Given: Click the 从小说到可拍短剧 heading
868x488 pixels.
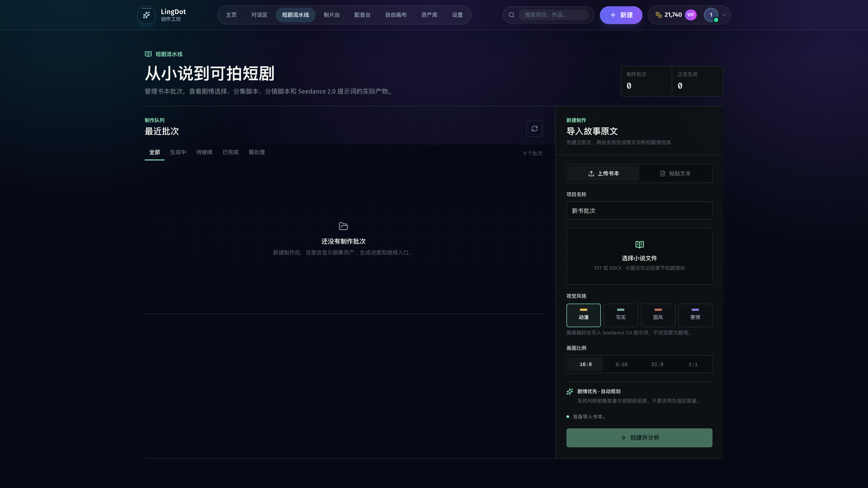Looking at the screenshot, I should [x=210, y=73].
